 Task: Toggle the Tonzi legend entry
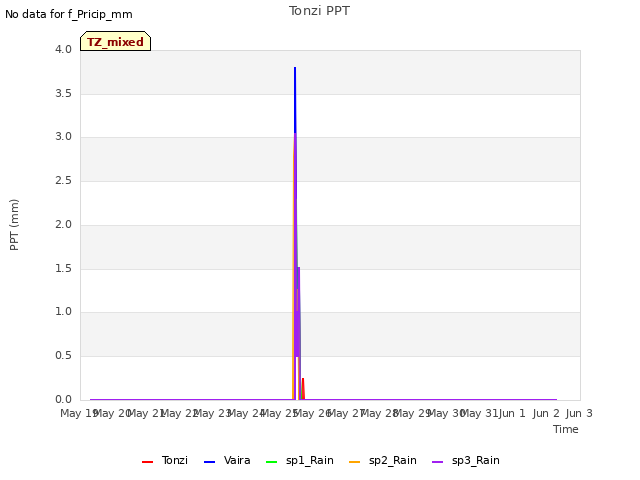pyautogui.click(x=165, y=461)
